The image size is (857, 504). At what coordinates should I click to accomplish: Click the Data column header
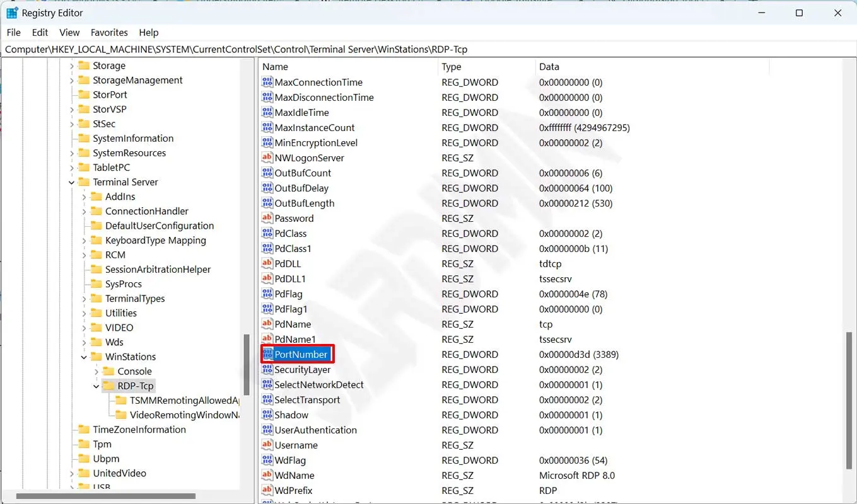[549, 67]
